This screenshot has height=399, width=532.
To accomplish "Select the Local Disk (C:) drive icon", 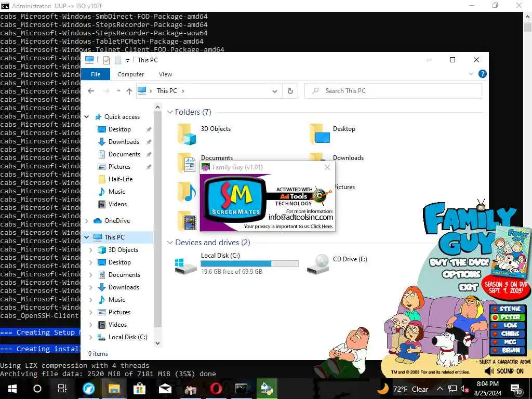I will click(185, 265).
